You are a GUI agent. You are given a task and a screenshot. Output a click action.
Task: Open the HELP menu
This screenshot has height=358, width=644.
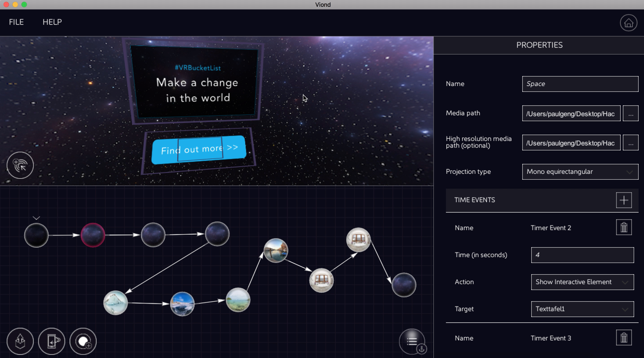(52, 22)
